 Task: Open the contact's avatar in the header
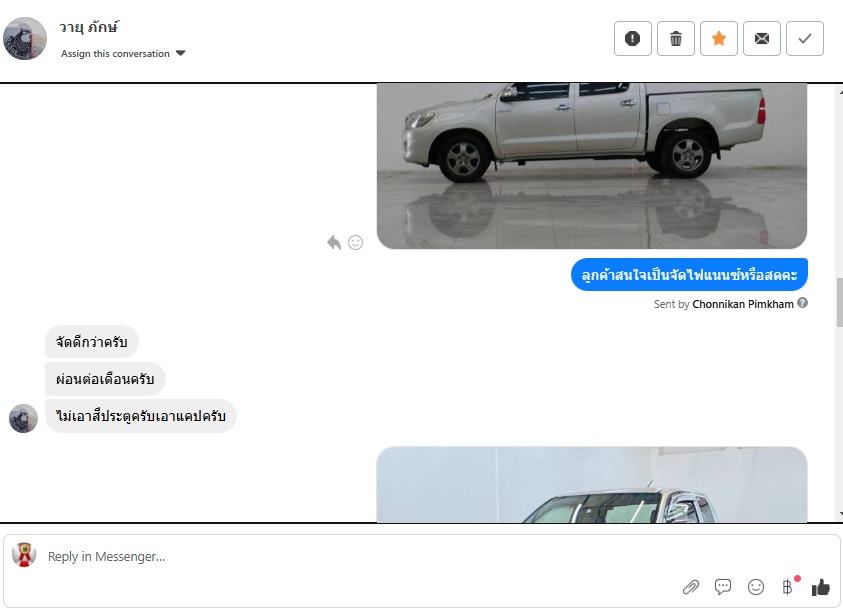[25, 39]
